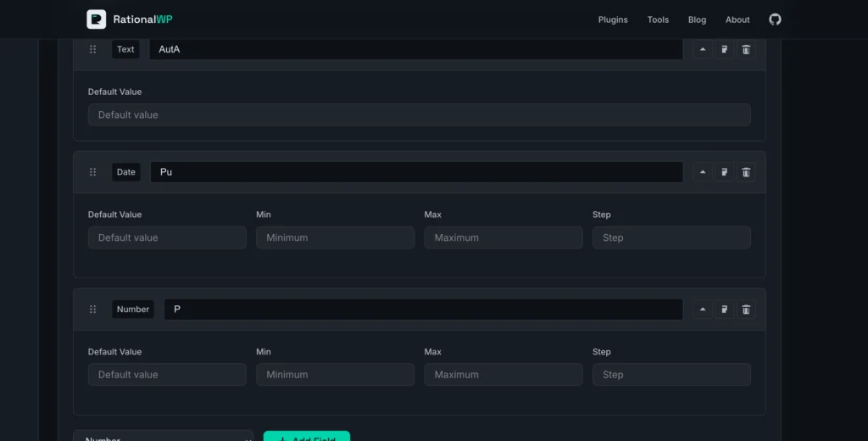
Task: Click the Text type badge
Action: (125, 49)
